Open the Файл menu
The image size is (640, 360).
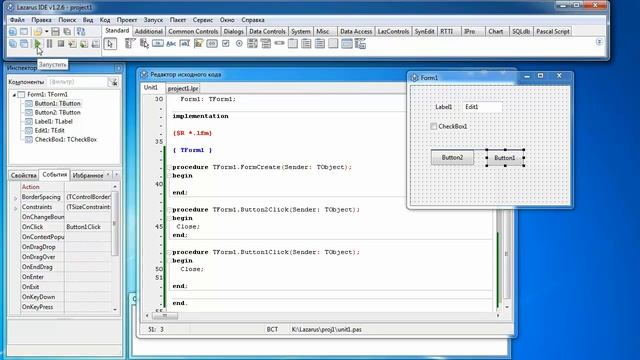pyautogui.click(x=17, y=20)
